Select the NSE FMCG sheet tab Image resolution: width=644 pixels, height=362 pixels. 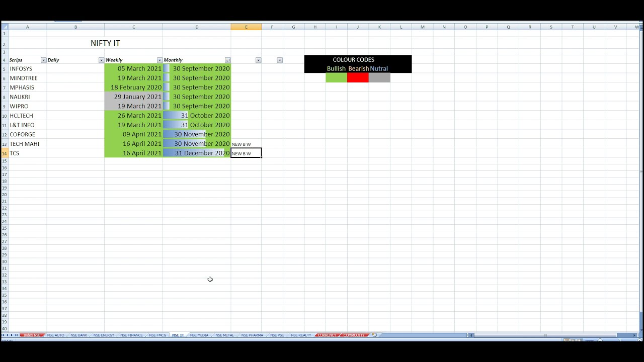(x=157, y=335)
